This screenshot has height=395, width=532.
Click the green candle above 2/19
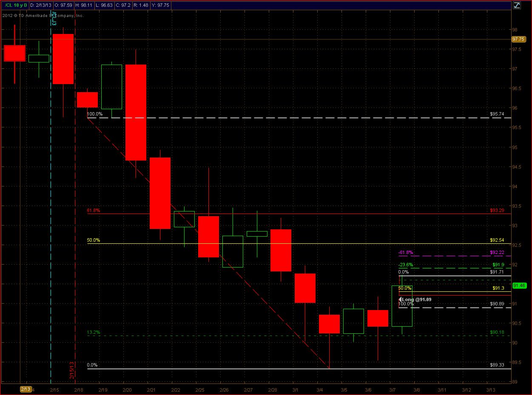pos(111,87)
